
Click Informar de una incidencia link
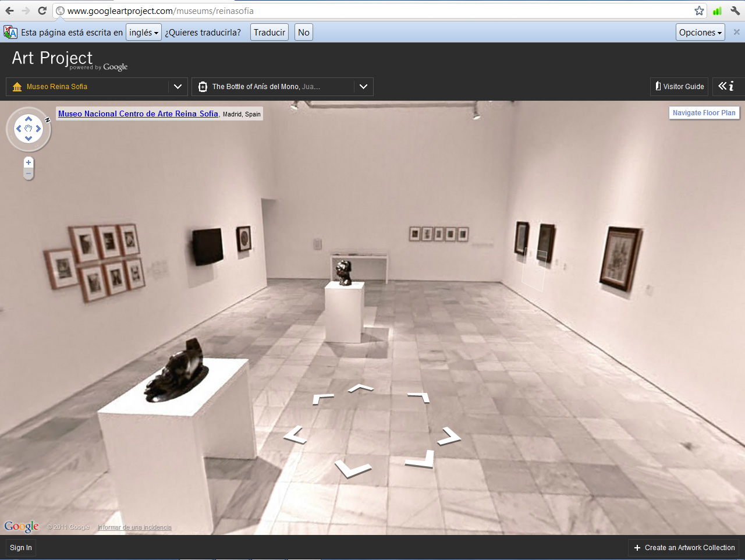[x=134, y=527]
